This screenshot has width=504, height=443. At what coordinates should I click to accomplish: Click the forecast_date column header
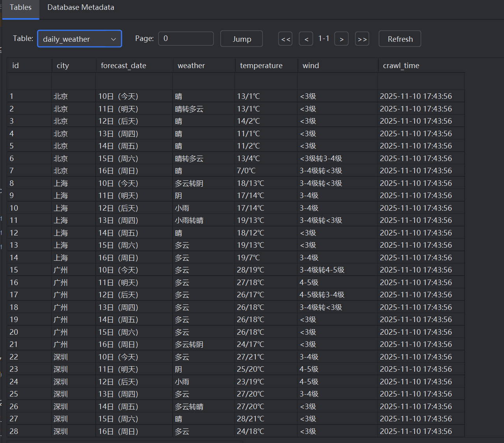click(134, 65)
